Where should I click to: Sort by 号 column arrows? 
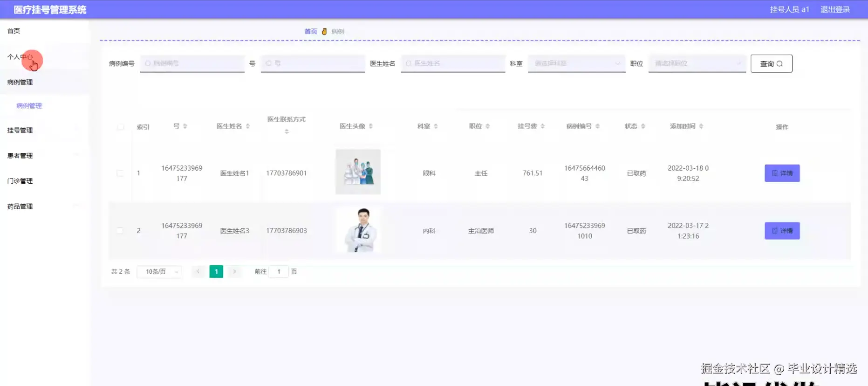(x=185, y=126)
